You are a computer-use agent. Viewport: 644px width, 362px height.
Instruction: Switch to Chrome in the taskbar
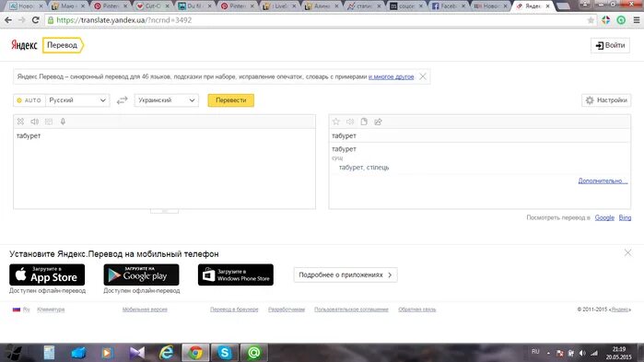pos(195,353)
